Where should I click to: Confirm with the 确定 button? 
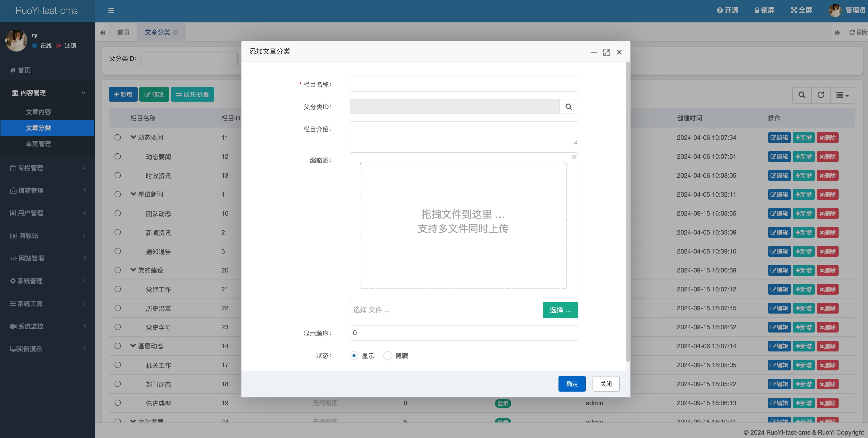[572, 384]
